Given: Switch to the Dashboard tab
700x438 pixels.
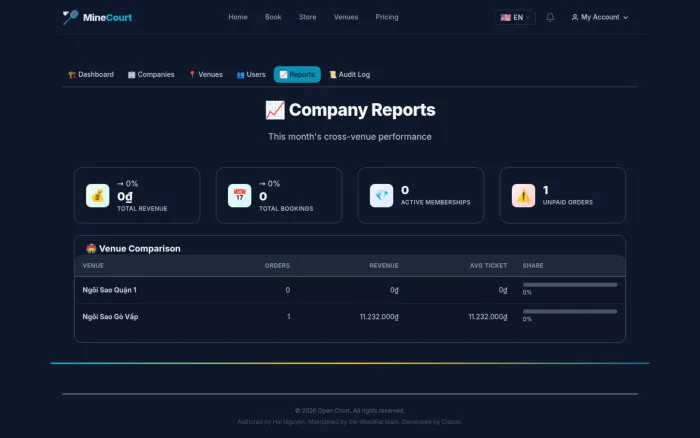Looking at the screenshot, I should click(x=91, y=75).
